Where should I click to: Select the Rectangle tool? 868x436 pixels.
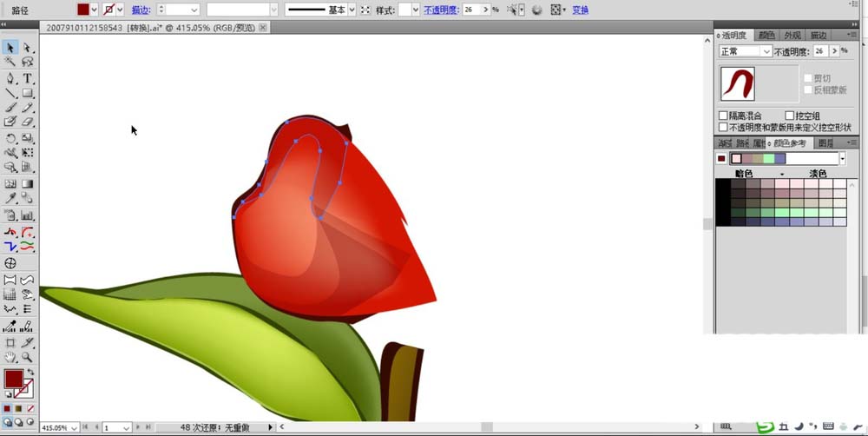(x=27, y=93)
